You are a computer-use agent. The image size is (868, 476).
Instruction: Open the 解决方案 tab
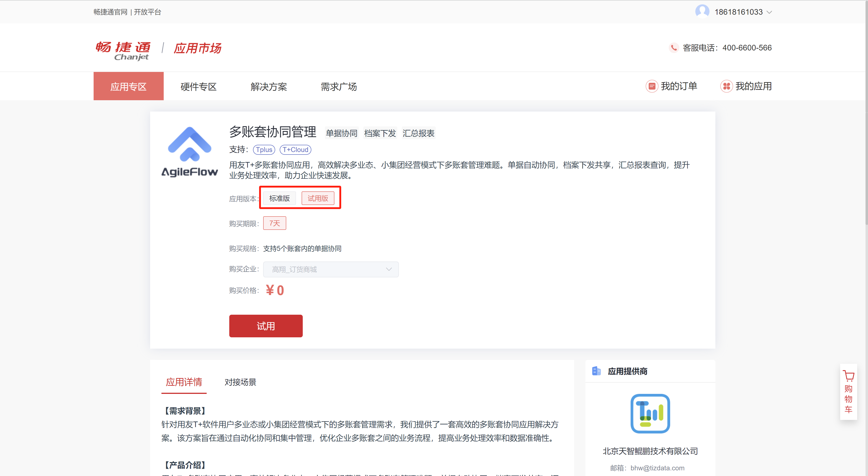click(x=269, y=87)
